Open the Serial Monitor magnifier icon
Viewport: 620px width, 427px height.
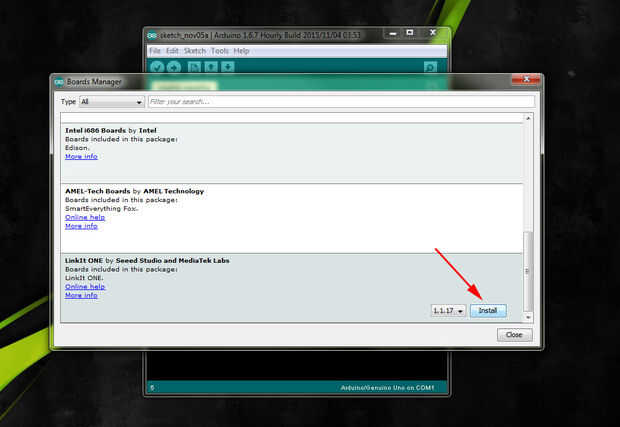click(430, 67)
